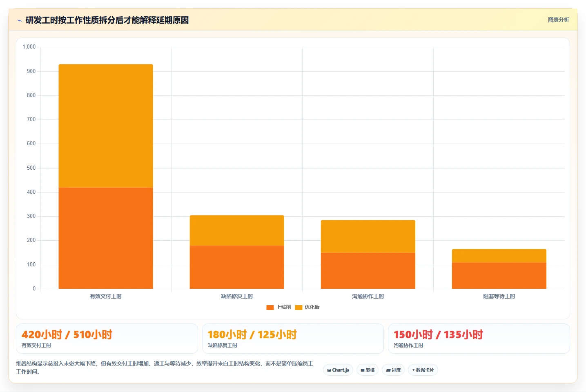Viewport: 586px width, 392px height.
Task: Click the 150小时 / 135小时 stat card
Action: pyautogui.click(x=479, y=339)
